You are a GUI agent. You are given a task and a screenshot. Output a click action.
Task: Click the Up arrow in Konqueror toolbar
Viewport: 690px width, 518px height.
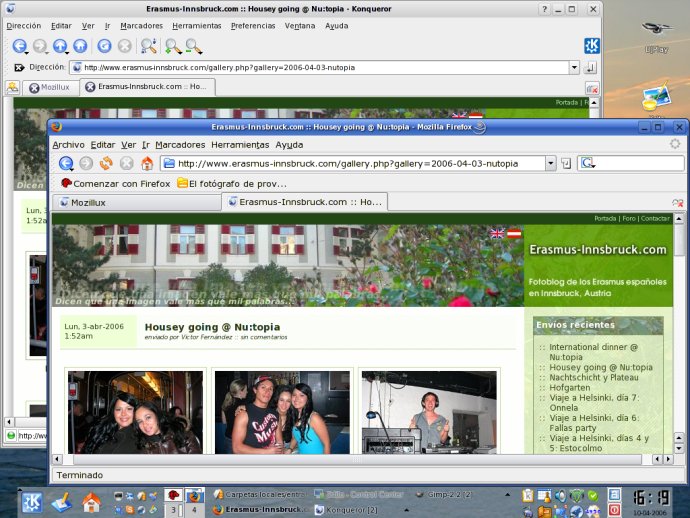60,46
